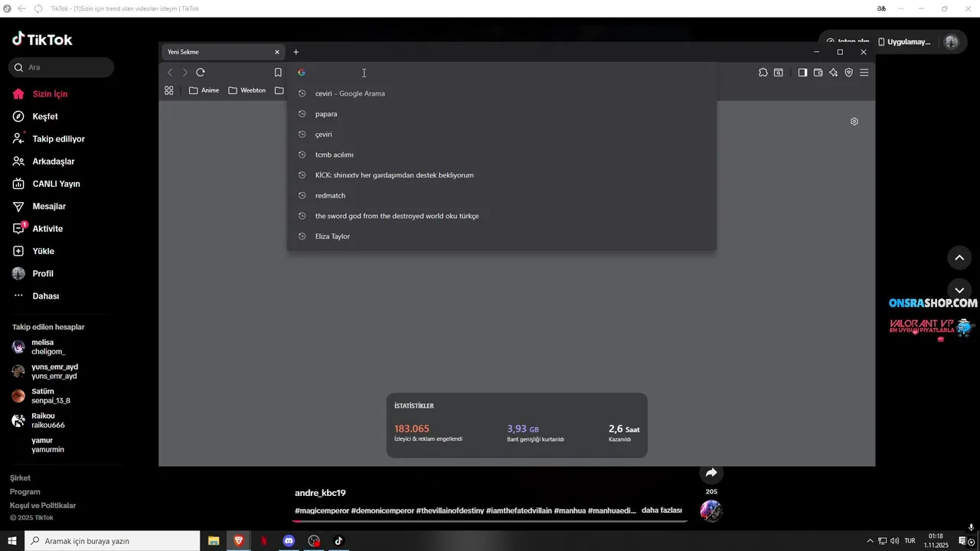Open File Explorer from taskbar
The height and width of the screenshot is (551, 980).
(x=214, y=541)
